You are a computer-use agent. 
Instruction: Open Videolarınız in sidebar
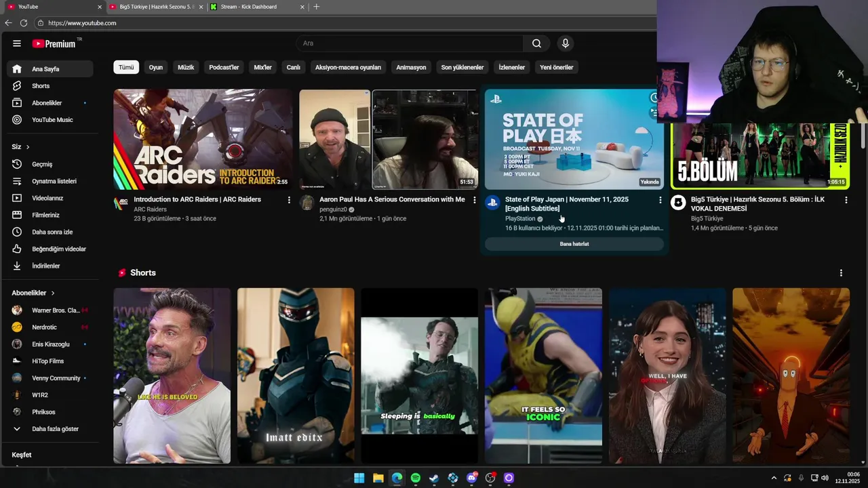[50, 198]
